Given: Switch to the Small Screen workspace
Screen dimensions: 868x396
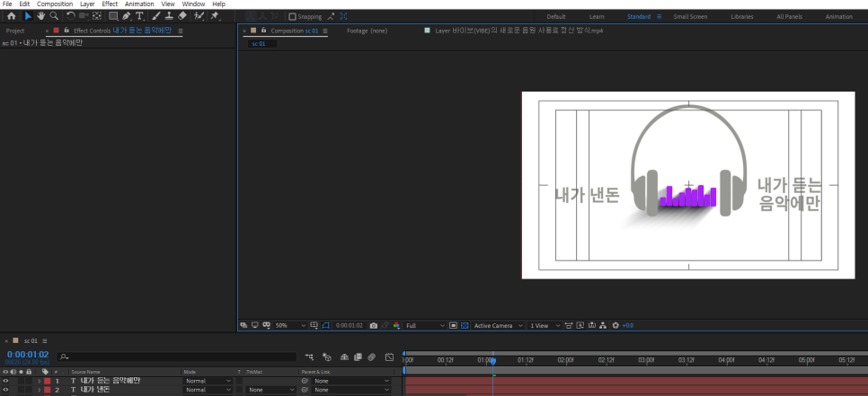Looking at the screenshot, I should coord(690,16).
